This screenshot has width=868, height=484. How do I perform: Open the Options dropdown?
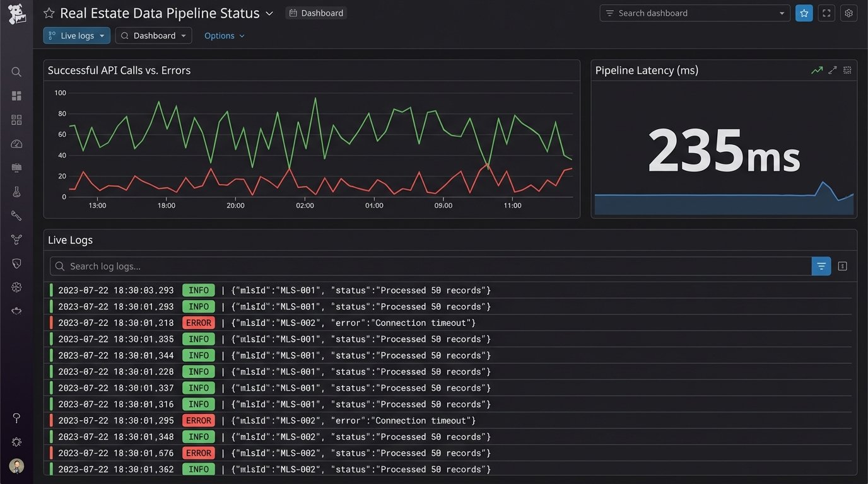[224, 35]
